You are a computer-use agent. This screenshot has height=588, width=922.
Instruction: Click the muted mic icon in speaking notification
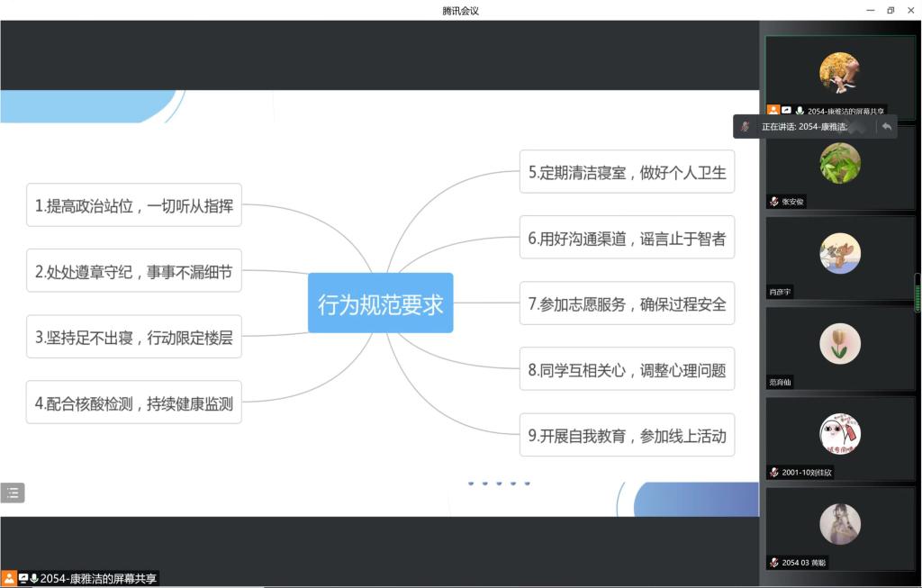pos(745,127)
